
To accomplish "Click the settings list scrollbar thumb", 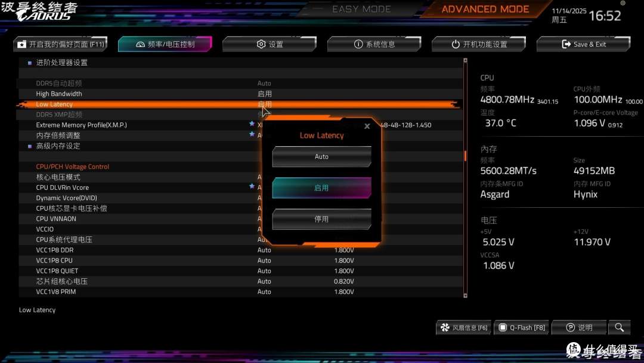I will tap(465, 156).
